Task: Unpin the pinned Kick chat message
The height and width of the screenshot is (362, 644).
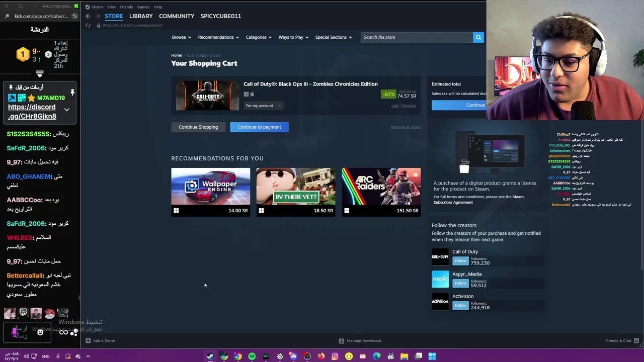Action: [x=72, y=92]
